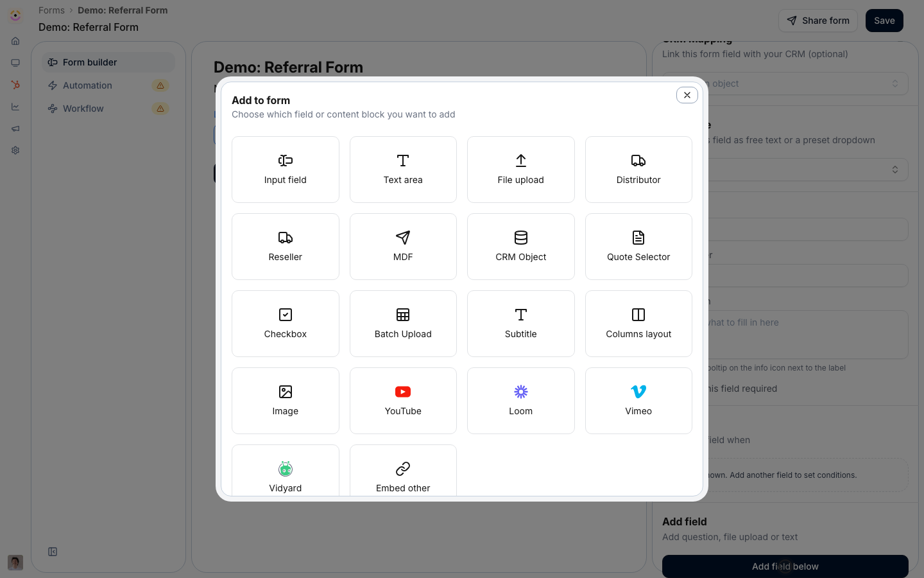Open the megaphone announcements icon
The width and height of the screenshot is (924, 578).
point(15,128)
